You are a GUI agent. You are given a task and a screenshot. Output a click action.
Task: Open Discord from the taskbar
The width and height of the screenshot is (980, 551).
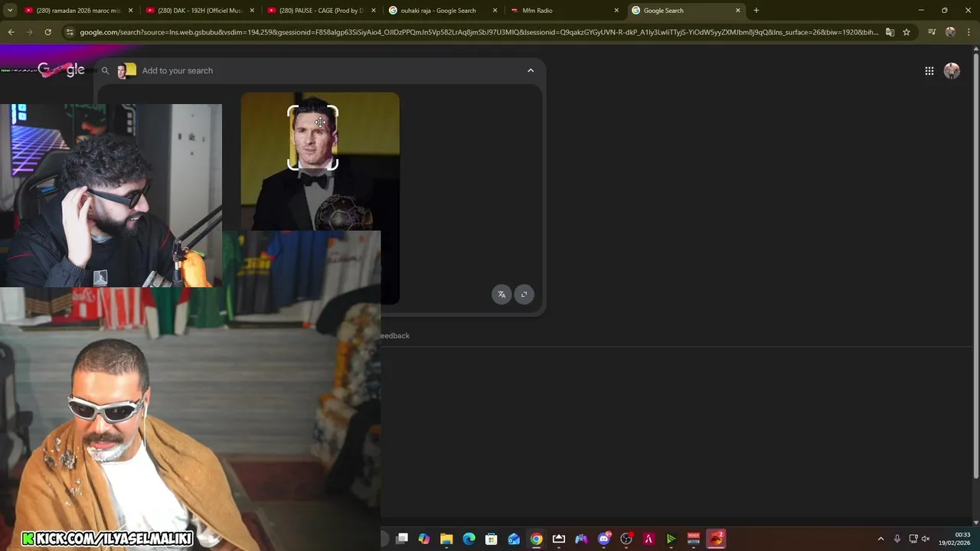pos(604,539)
